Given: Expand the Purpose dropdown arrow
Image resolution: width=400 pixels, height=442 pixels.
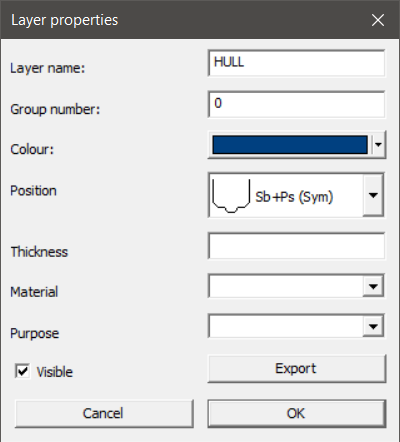Looking at the screenshot, I should click(373, 326).
